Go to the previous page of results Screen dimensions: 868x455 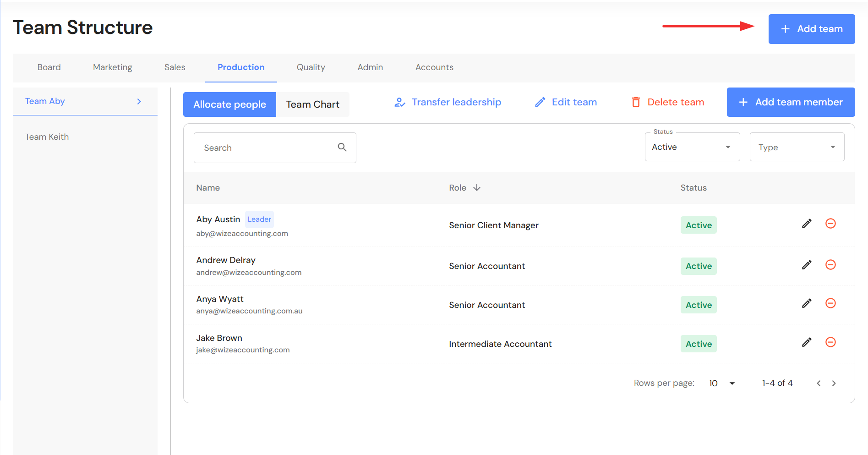819,384
